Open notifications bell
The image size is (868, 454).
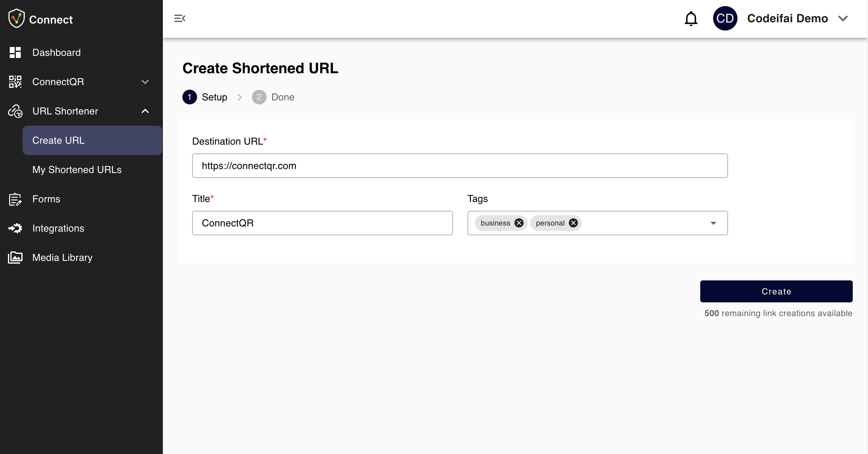pyautogui.click(x=691, y=19)
